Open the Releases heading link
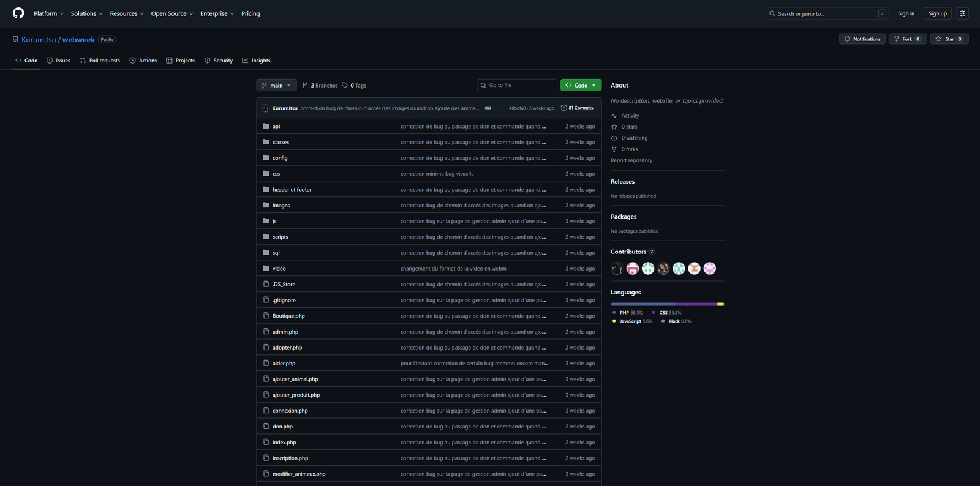Image resolution: width=980 pixels, height=486 pixels. coord(622,182)
